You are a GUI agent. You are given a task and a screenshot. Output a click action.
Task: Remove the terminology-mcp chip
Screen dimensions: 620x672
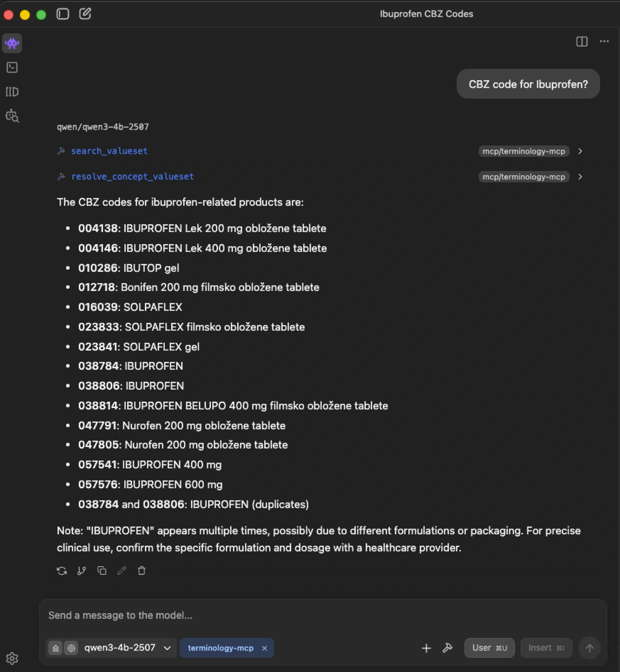(264, 648)
